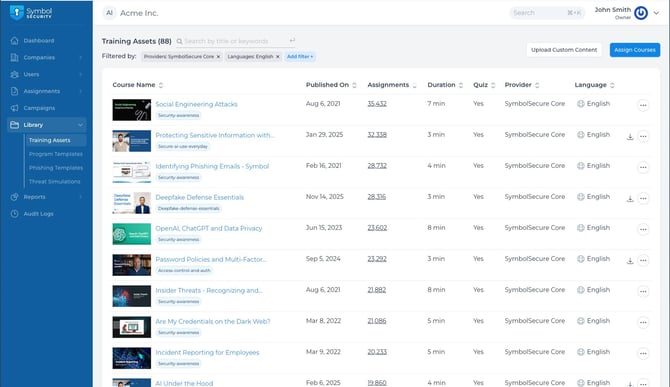The width and height of the screenshot is (670, 387).
Task: Click the enter arrow icon in search bar
Action: click(292, 40)
